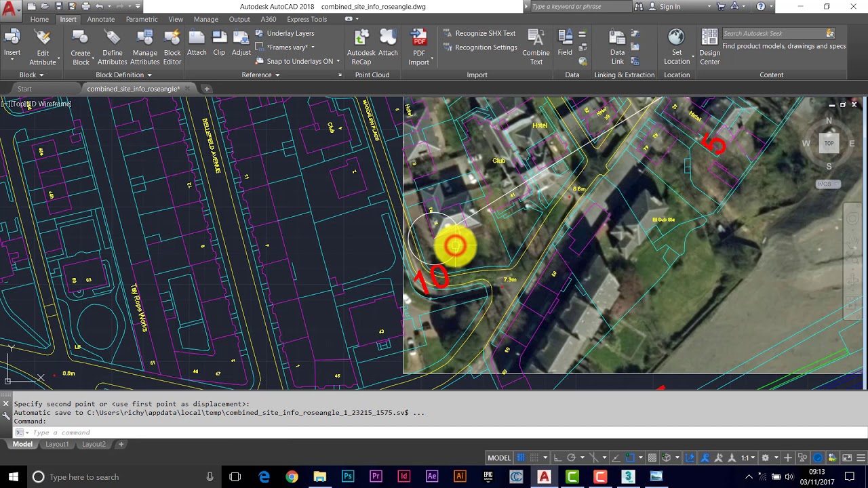Switch to the Home ribbon tab

click(x=39, y=19)
